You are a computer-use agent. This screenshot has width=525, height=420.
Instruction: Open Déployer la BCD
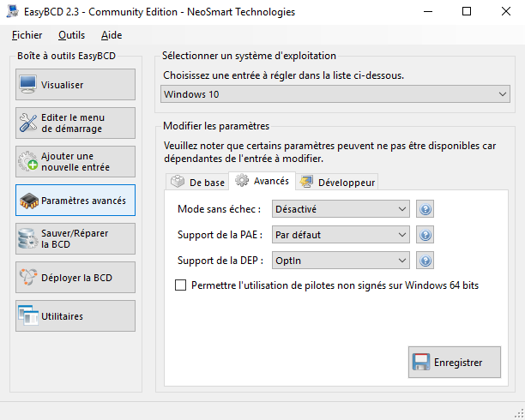[75, 277]
